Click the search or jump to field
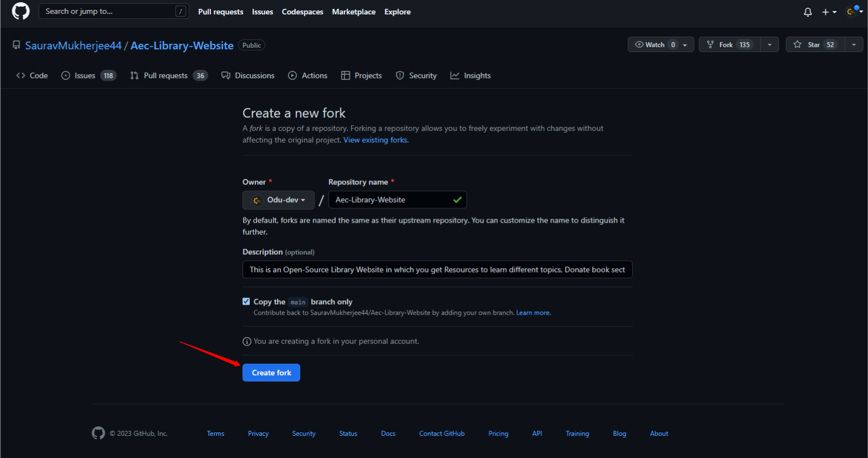Screen dimensions: 868x458 (113, 11)
